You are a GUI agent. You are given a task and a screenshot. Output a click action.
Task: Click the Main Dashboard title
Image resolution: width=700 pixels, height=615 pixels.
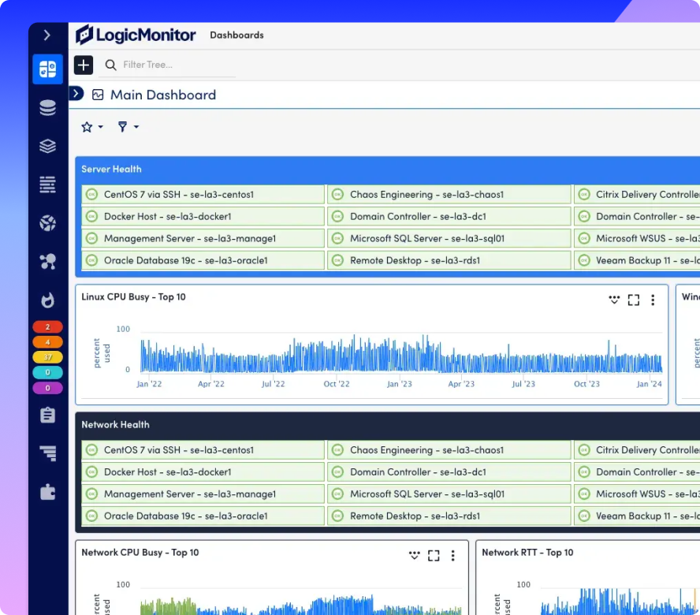click(163, 95)
